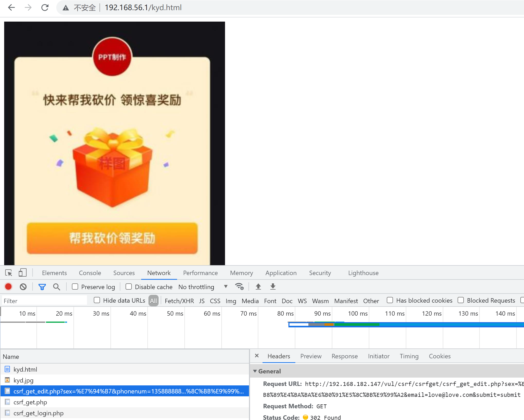Check the Hide data URLs checkbox
Image resolution: width=524 pixels, height=420 pixels.
97,300
